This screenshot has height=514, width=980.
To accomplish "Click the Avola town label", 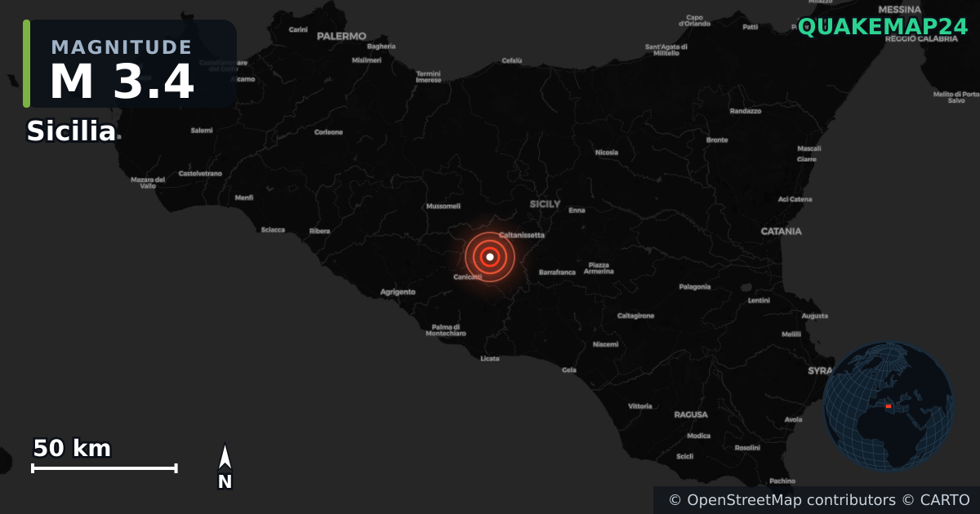I will pos(794,420).
